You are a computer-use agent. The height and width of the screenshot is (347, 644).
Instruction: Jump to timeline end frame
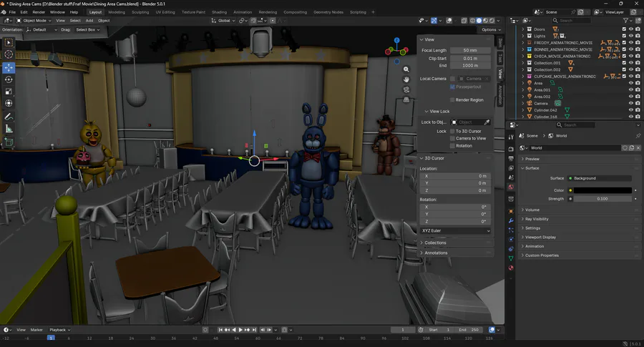254,330
